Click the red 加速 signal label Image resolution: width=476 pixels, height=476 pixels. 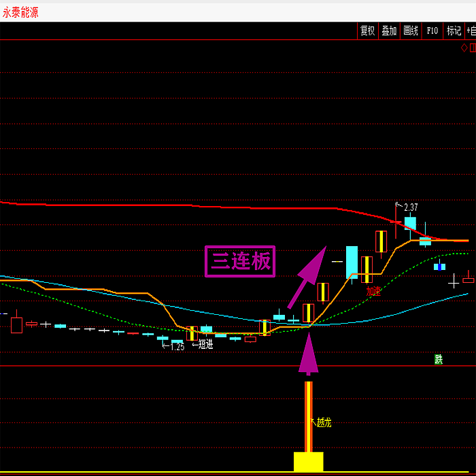point(373,292)
